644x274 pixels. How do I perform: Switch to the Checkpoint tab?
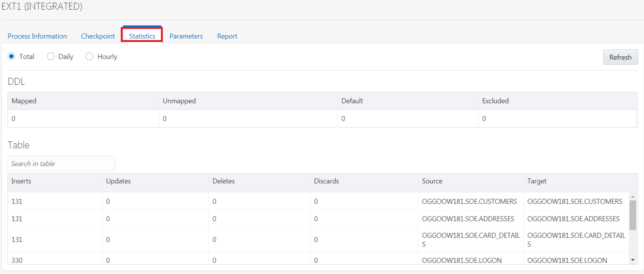click(98, 36)
